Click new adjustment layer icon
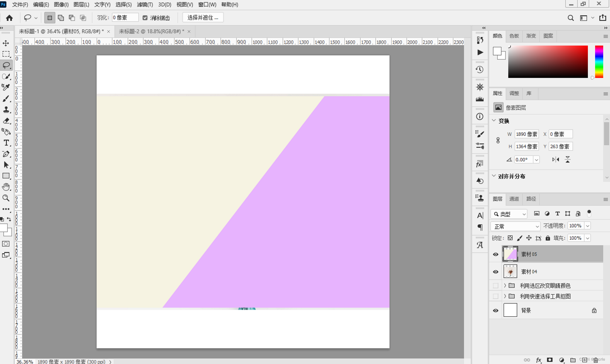This screenshot has height=364, width=610. coord(561,360)
